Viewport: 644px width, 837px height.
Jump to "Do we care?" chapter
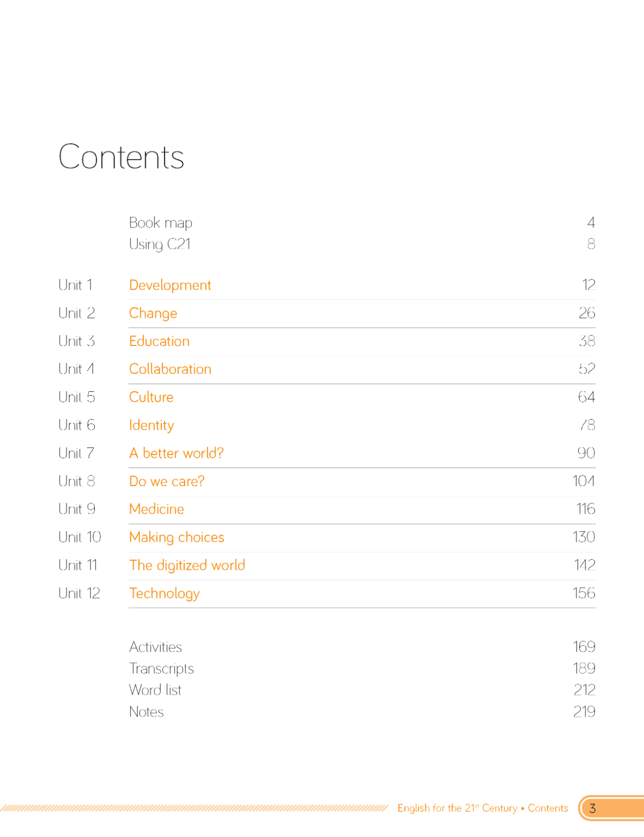point(166,481)
